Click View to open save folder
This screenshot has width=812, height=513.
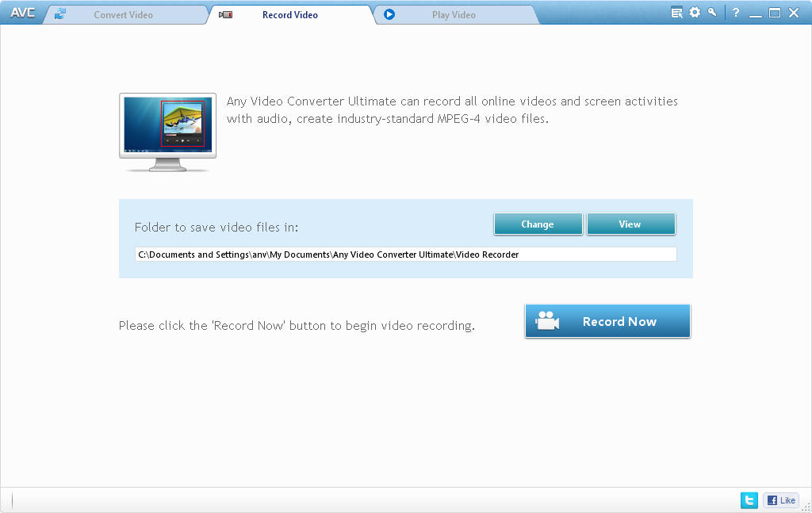(630, 224)
